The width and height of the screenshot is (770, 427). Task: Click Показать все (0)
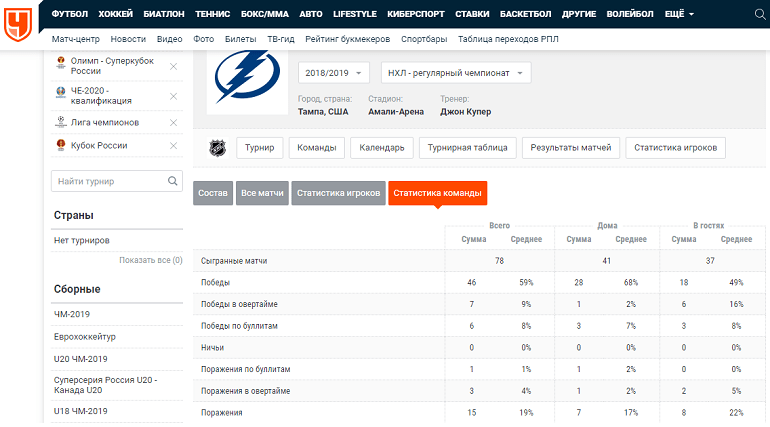(151, 260)
